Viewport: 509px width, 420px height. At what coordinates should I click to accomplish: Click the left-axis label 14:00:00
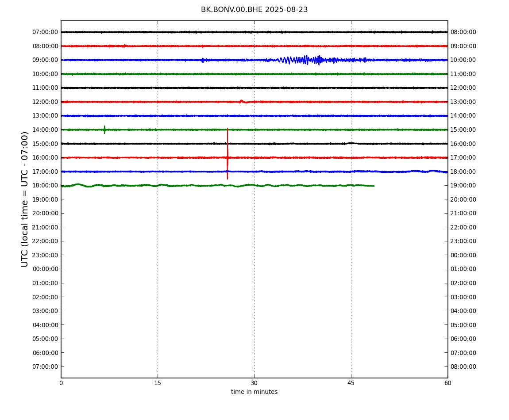46,130
